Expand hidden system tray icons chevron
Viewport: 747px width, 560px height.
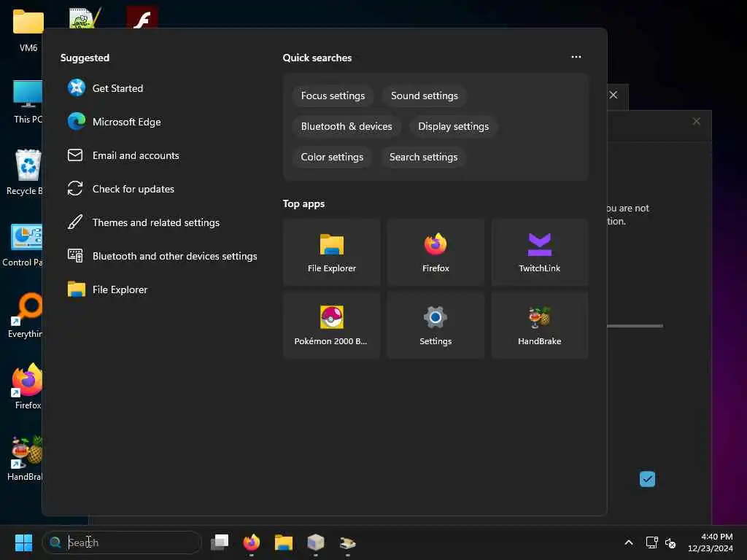tap(629, 542)
